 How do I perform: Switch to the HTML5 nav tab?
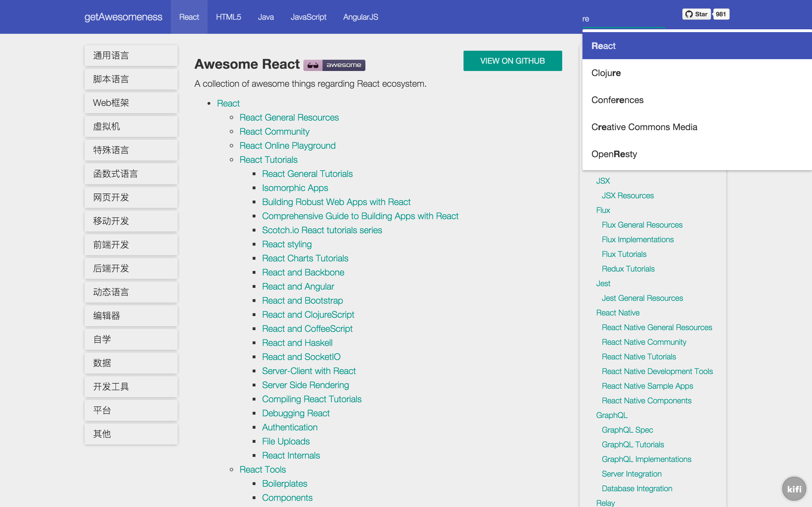tap(228, 17)
